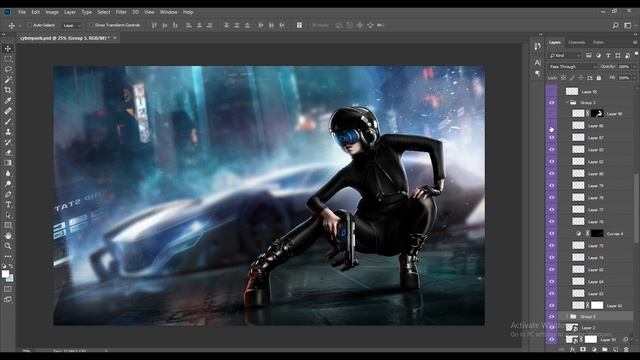Viewport: 640px width, 360px height.
Task: Select the Blur tool
Action: [8, 173]
